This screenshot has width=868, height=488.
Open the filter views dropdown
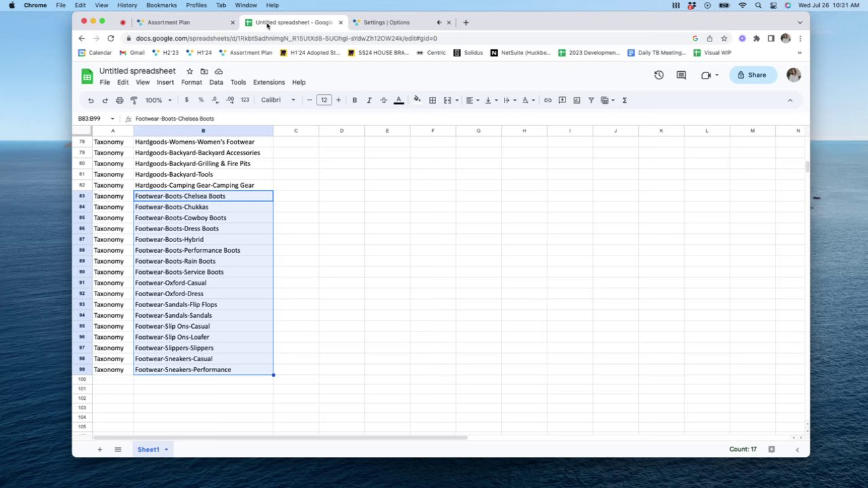608,100
